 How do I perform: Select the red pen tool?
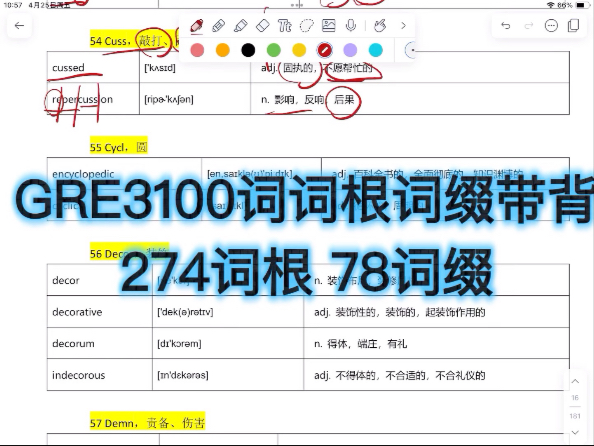pos(196,26)
